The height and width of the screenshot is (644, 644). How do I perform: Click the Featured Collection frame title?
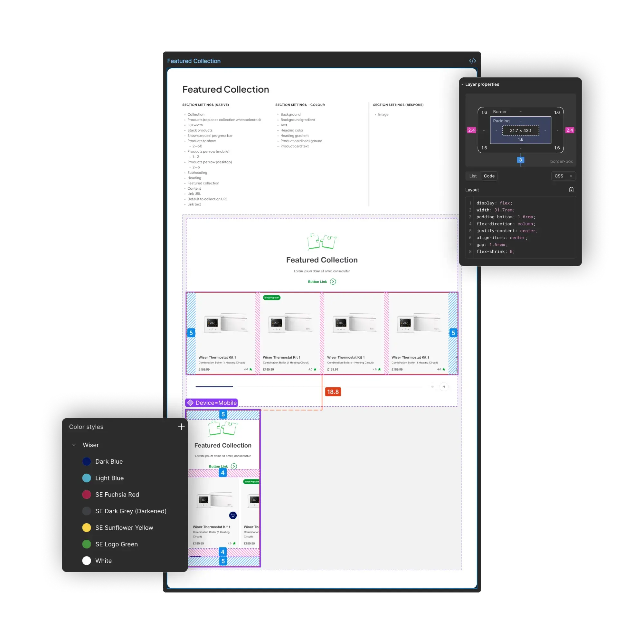point(194,61)
